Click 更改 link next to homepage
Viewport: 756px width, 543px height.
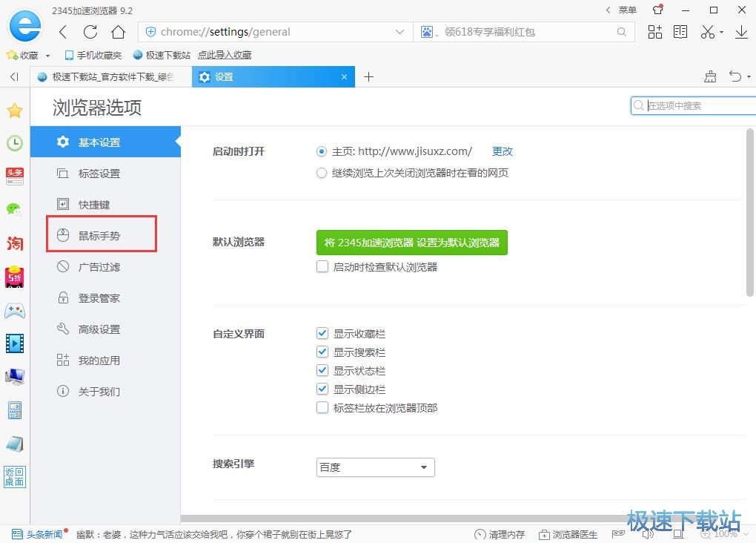(503, 151)
